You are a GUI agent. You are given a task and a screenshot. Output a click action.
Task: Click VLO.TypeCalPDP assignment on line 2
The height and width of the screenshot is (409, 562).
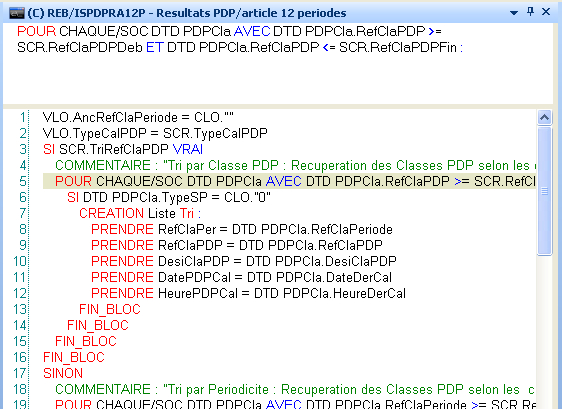click(x=155, y=134)
